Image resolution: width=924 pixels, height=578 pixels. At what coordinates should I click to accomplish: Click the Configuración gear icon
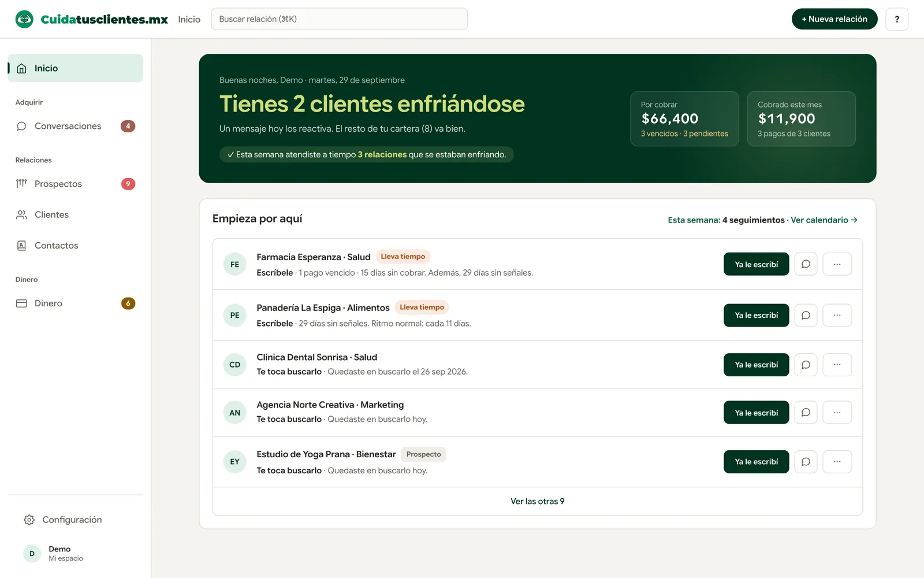(x=29, y=520)
